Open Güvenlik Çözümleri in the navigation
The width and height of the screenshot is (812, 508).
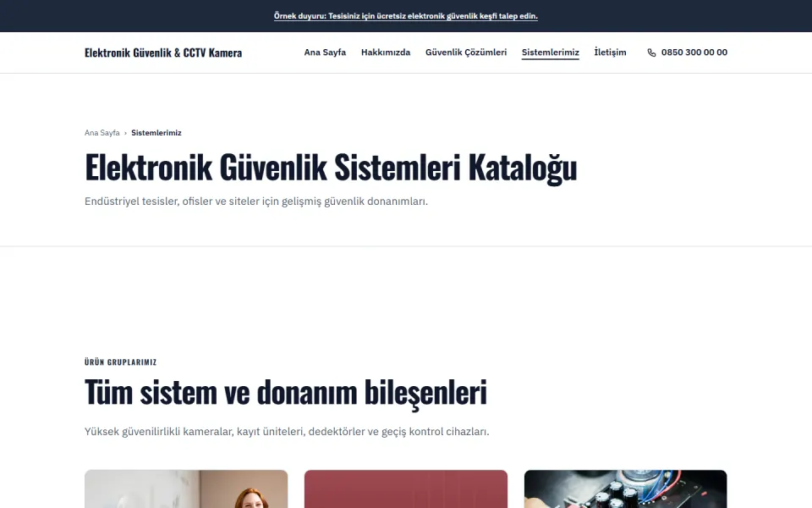pos(465,52)
